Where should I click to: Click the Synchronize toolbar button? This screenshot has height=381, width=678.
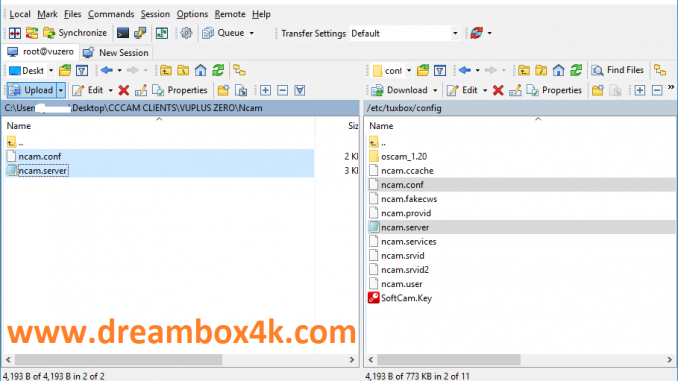coord(75,33)
